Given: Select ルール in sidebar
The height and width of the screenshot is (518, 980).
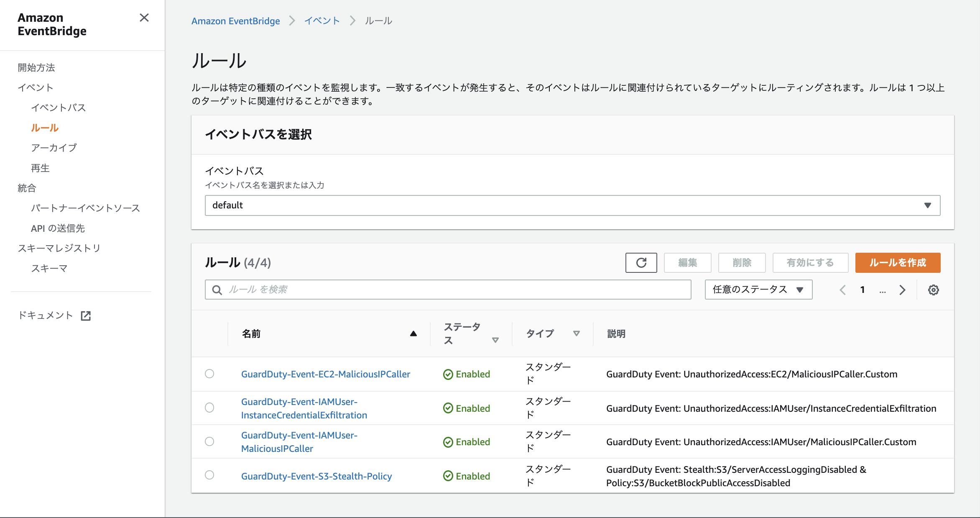Looking at the screenshot, I should 45,128.
